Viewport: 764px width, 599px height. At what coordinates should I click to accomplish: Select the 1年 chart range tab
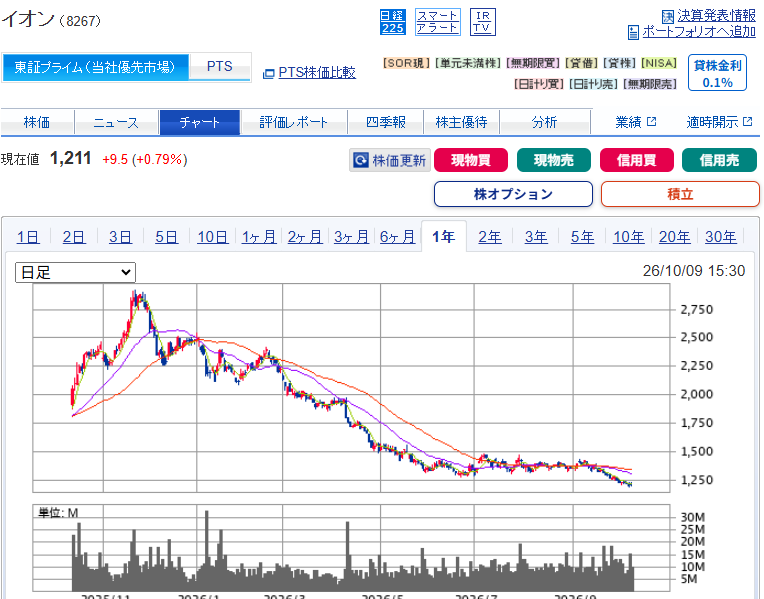(443, 237)
